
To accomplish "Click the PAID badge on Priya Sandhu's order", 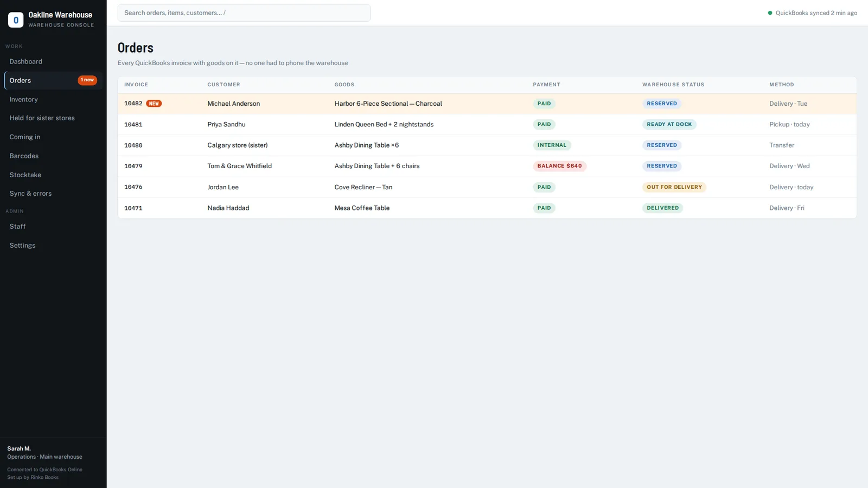I will click(x=544, y=125).
